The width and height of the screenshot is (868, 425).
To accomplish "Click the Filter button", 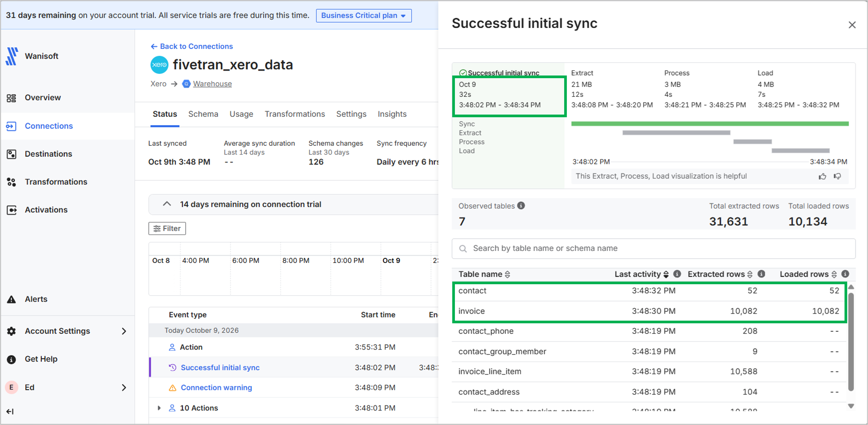I will (x=167, y=228).
